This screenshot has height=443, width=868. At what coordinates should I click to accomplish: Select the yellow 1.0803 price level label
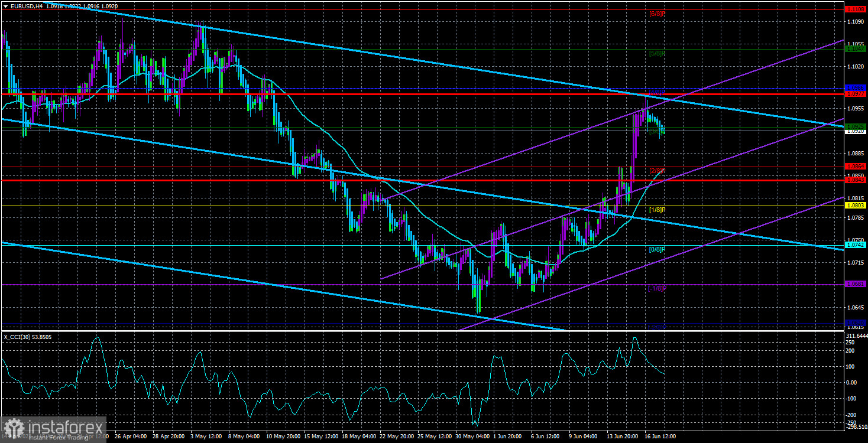tap(856, 206)
